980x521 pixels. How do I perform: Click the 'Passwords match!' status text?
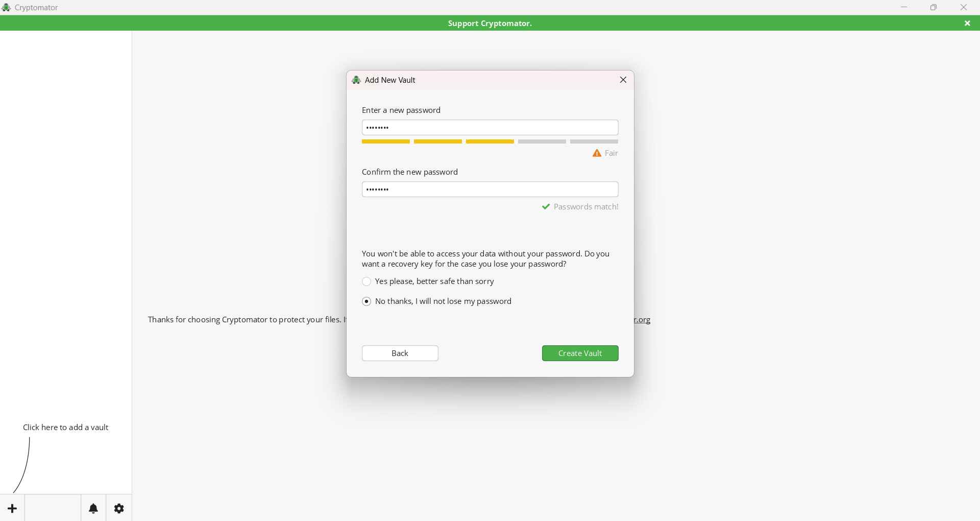click(586, 207)
